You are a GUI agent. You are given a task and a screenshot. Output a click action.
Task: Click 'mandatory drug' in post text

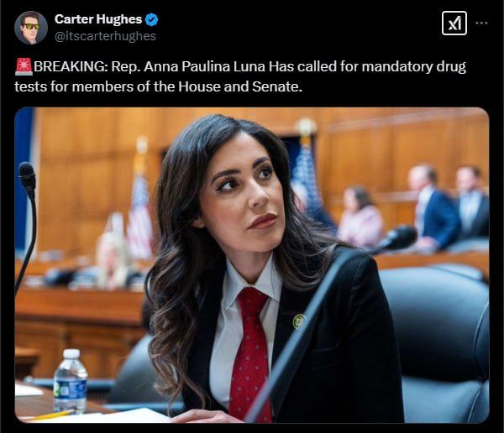tap(413, 67)
